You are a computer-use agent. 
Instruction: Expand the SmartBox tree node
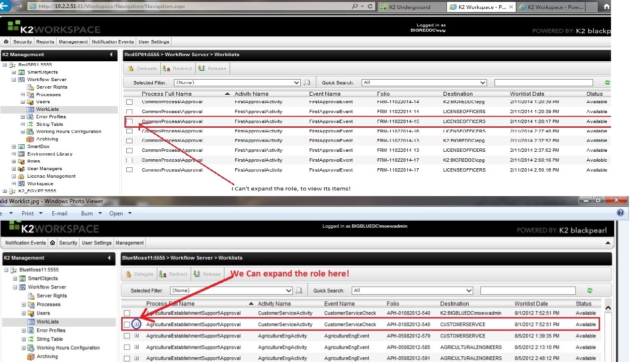click(14, 147)
